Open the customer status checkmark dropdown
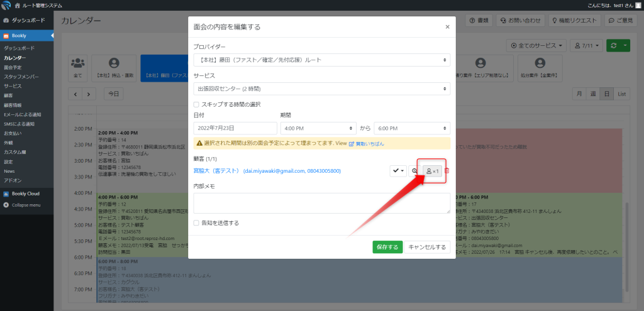Image resolution: width=644 pixels, height=311 pixels. pyautogui.click(x=398, y=171)
